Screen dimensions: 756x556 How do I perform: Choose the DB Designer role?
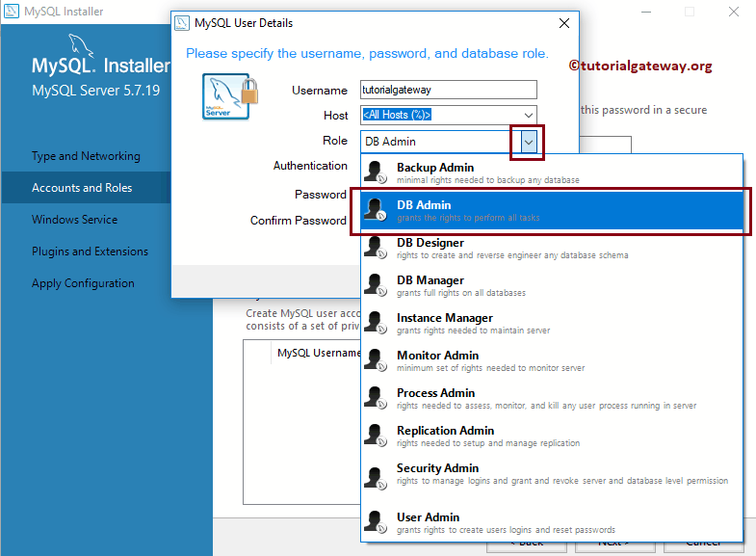[552, 249]
